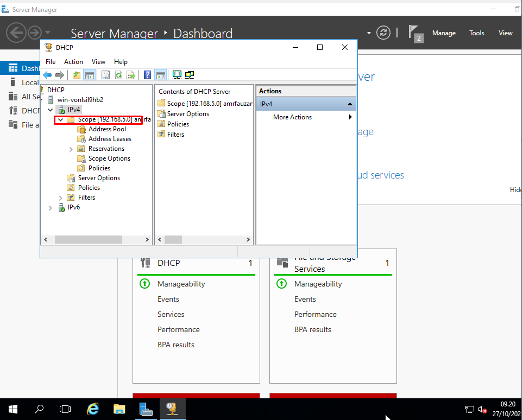Click the IPv6 server icon in tree
This screenshot has height=420, width=523.
[x=61, y=207]
